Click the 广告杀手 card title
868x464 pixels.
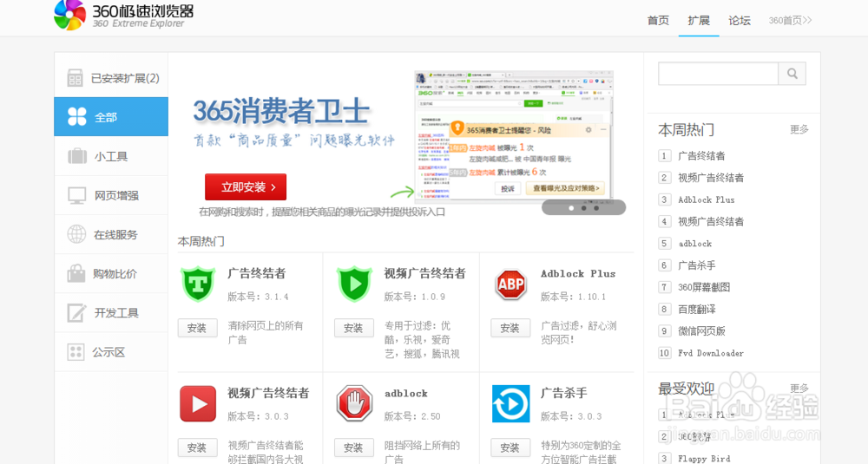coord(564,393)
